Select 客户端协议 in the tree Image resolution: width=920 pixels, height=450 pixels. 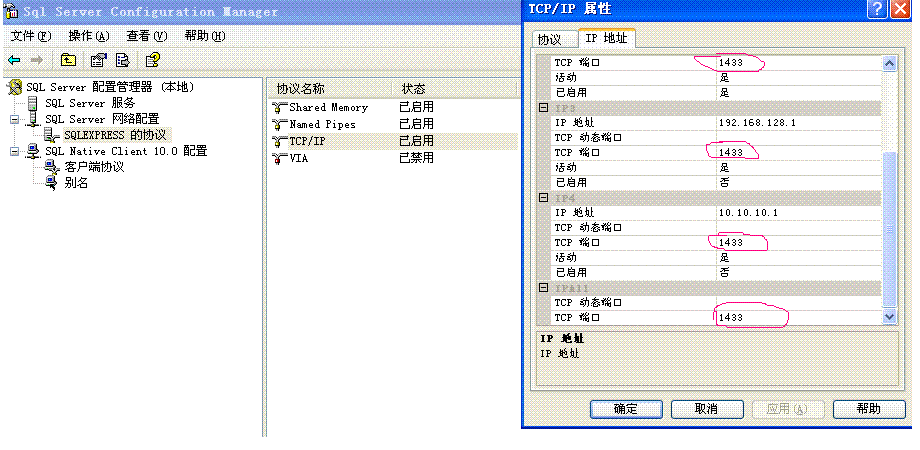point(94,167)
